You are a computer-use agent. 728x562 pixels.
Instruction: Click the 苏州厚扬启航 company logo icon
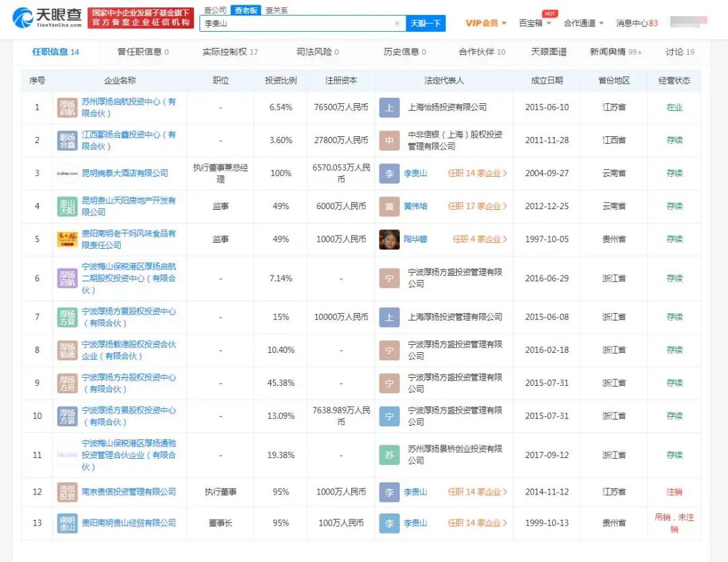67,108
